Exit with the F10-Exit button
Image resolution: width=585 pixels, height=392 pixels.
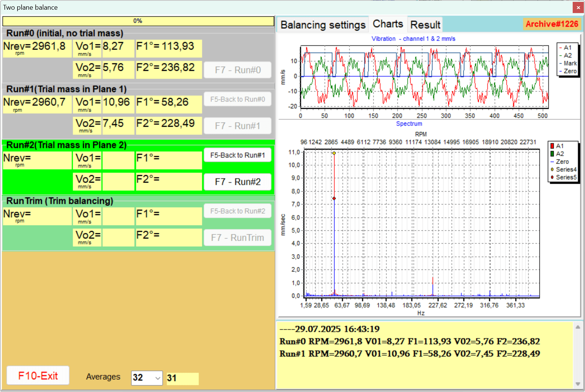pyautogui.click(x=38, y=376)
